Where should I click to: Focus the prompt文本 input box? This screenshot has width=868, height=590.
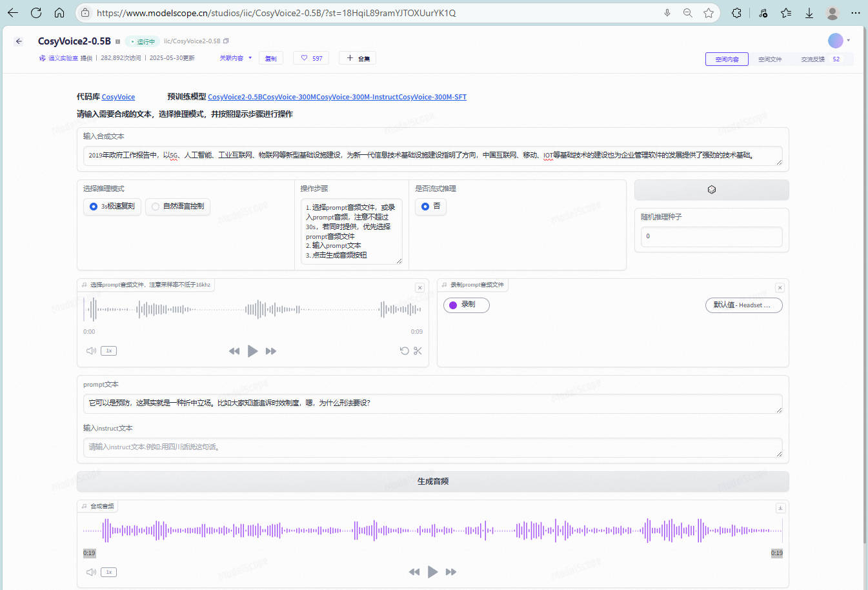[432, 403]
